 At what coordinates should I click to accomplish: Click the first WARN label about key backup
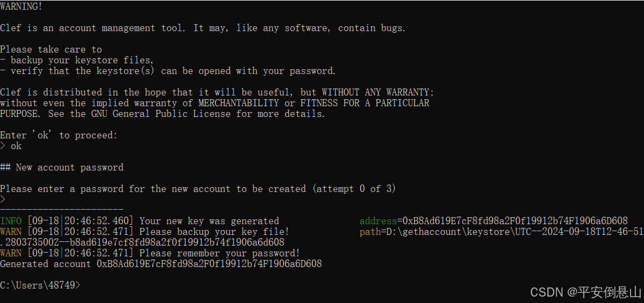pyautogui.click(x=11, y=232)
